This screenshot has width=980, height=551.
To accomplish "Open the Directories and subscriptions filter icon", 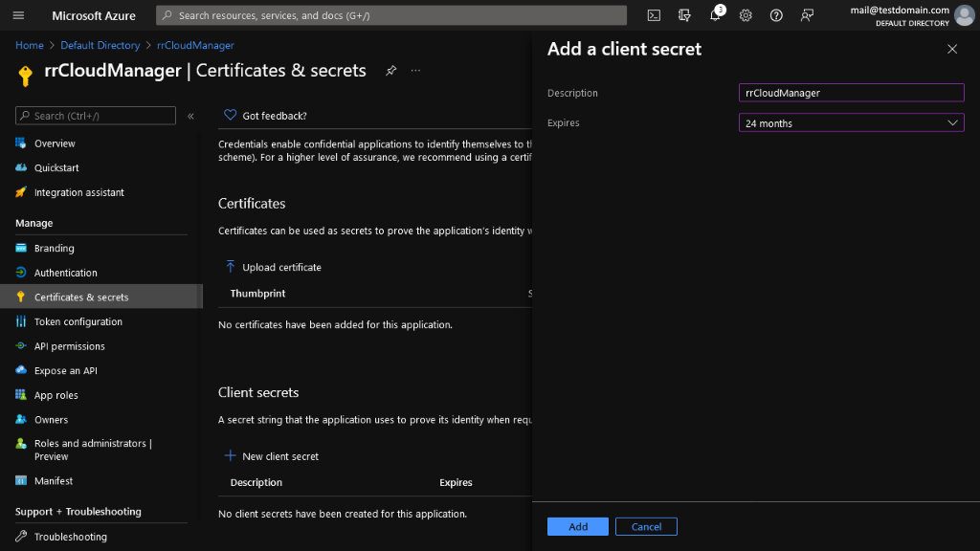I will (x=684, y=15).
